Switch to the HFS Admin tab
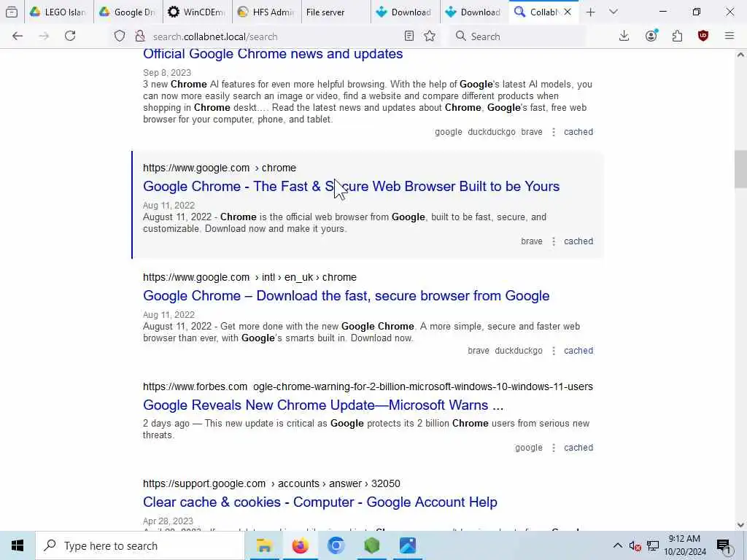Viewport: 747px width, 560px height. point(267,12)
